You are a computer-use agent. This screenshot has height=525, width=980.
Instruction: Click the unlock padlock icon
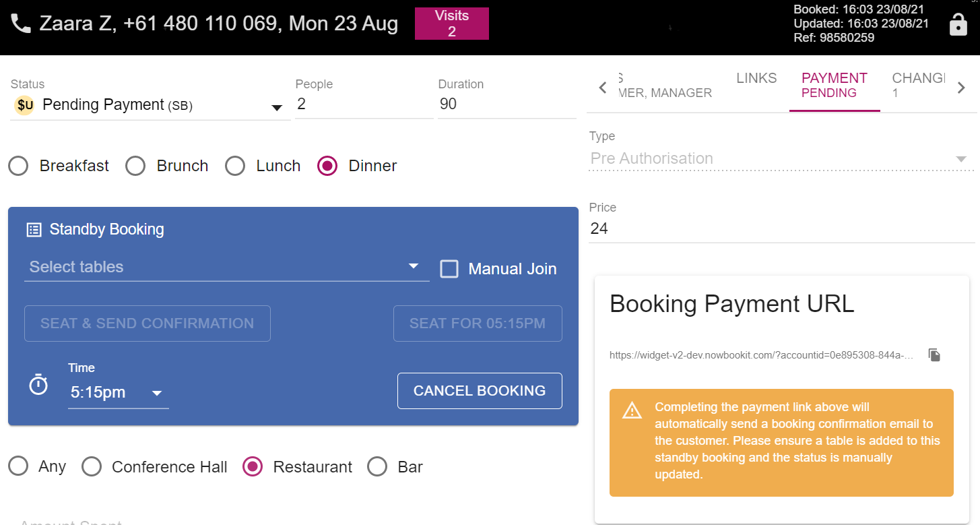(x=957, y=25)
